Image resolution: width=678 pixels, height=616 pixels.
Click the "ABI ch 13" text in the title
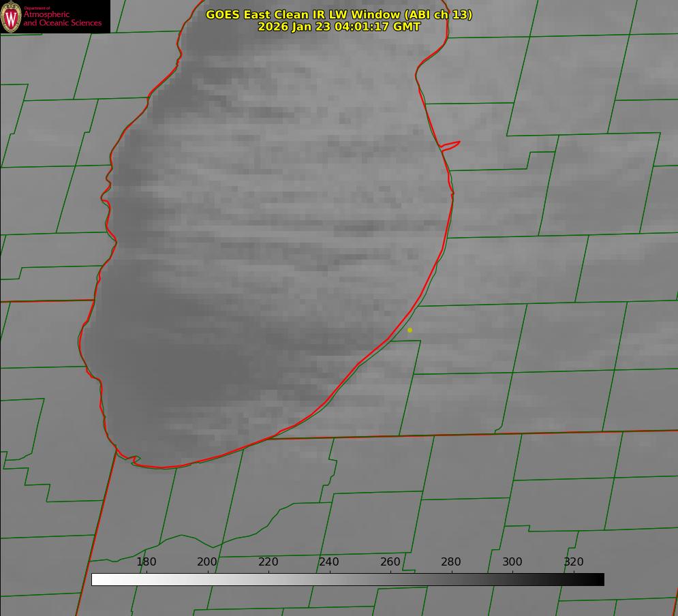[x=438, y=14]
